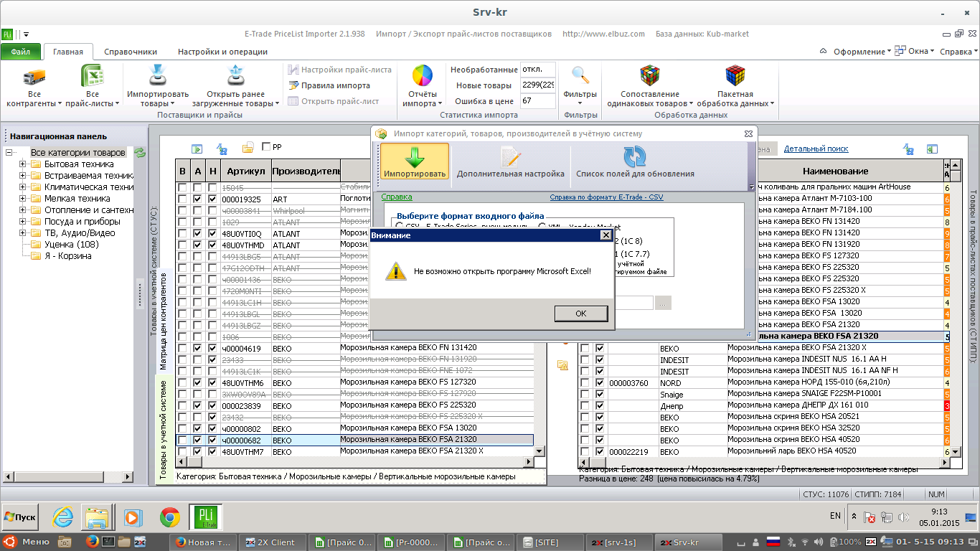Open Дополнительная настройка in import dialog
This screenshot has width=980, height=551.
point(511,161)
